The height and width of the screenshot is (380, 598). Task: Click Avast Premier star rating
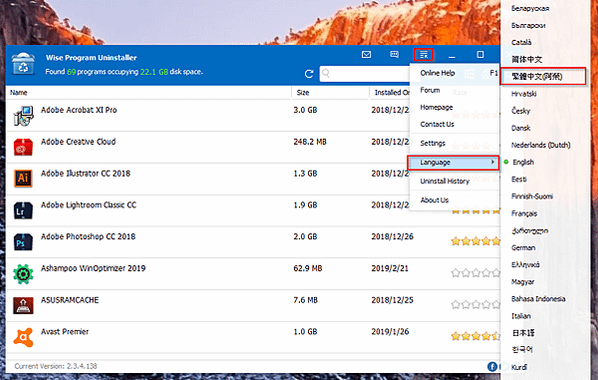(475, 336)
